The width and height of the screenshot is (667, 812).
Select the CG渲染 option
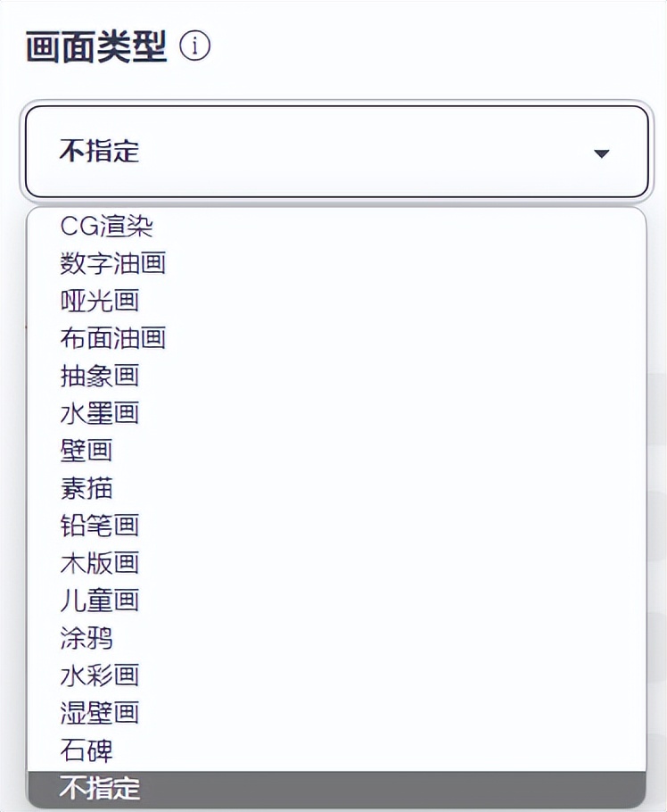pyautogui.click(x=105, y=226)
